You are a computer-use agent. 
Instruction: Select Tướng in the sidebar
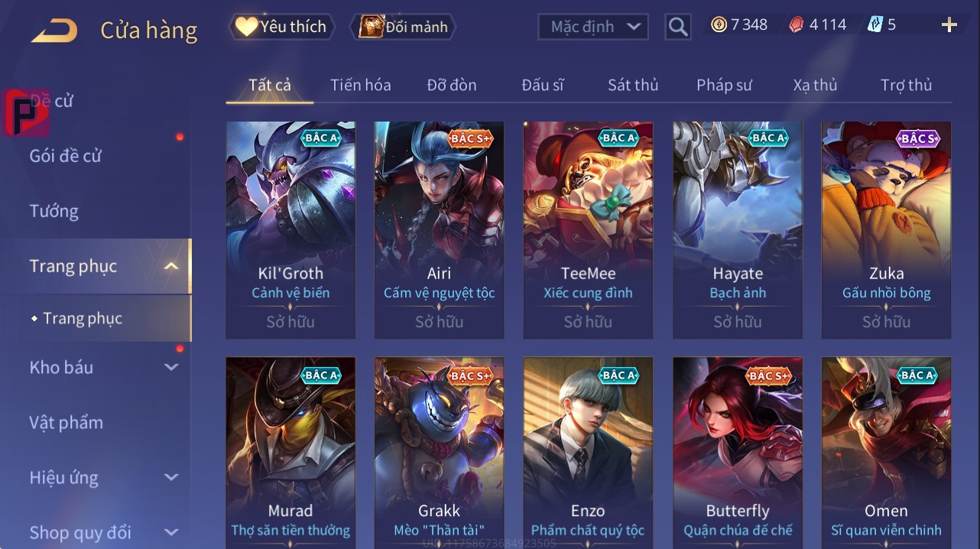[x=54, y=211]
